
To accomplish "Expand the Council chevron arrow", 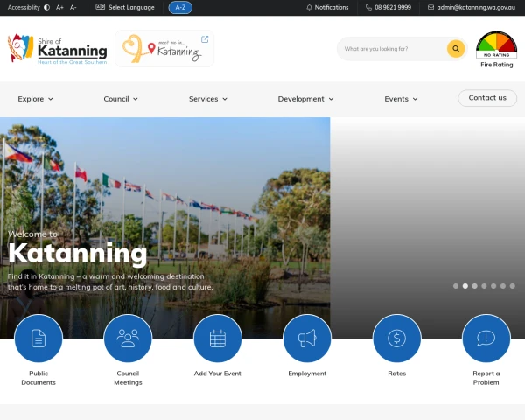I will pyautogui.click(x=136, y=99).
